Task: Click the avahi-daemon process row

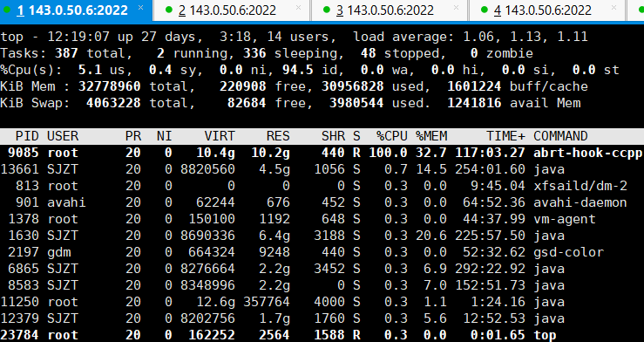Action: 322,202
